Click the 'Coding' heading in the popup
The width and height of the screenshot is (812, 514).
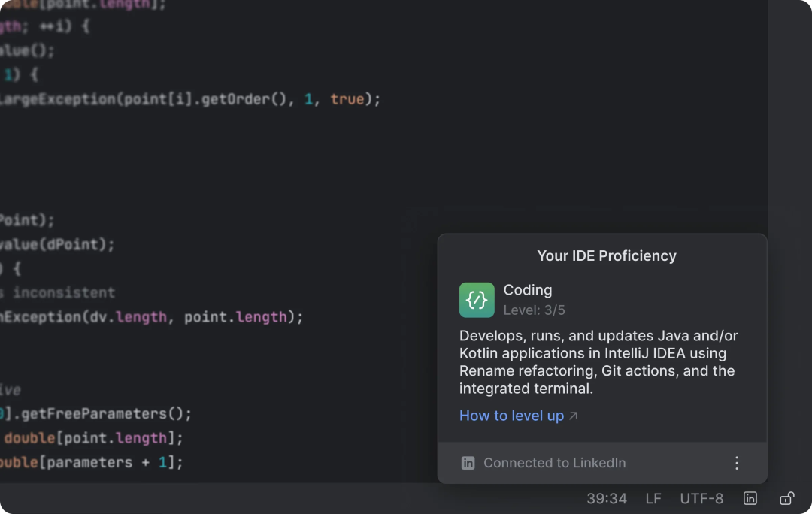(528, 290)
